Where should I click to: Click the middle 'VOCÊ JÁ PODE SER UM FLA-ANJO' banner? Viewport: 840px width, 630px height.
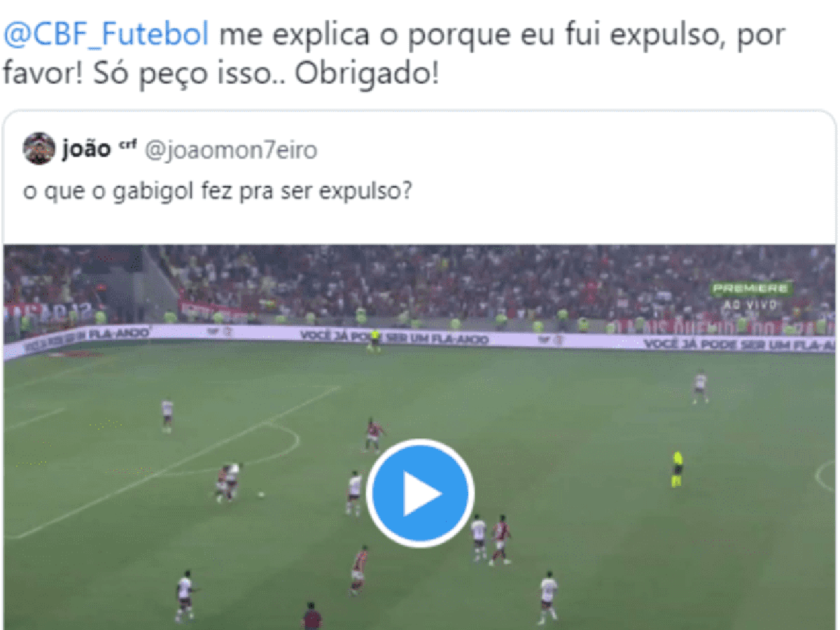coord(394,337)
